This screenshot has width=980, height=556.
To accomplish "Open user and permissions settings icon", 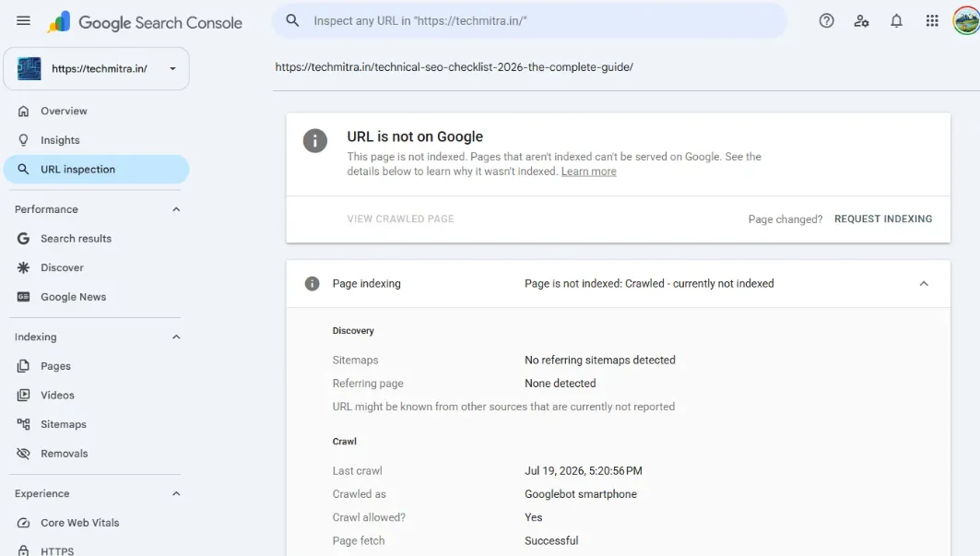I will pyautogui.click(x=861, y=20).
